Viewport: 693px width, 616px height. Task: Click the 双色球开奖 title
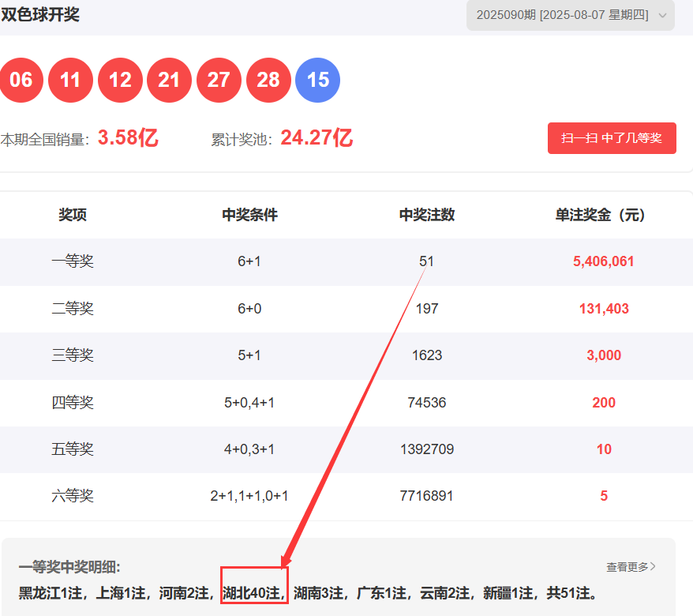coord(40,14)
